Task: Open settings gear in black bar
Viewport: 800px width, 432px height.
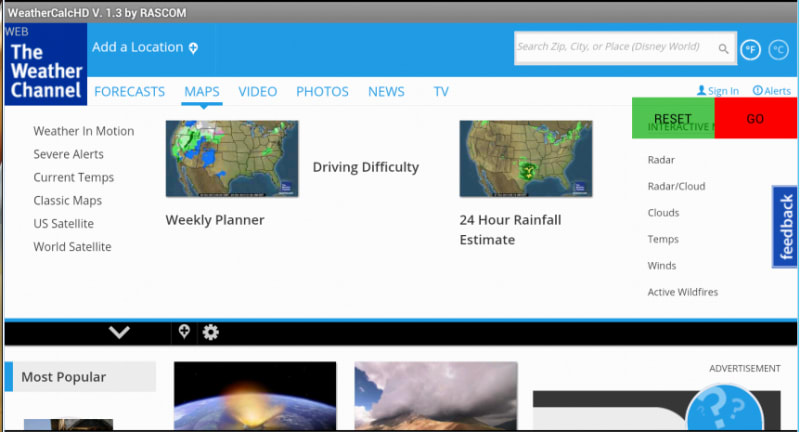Action: [210, 332]
